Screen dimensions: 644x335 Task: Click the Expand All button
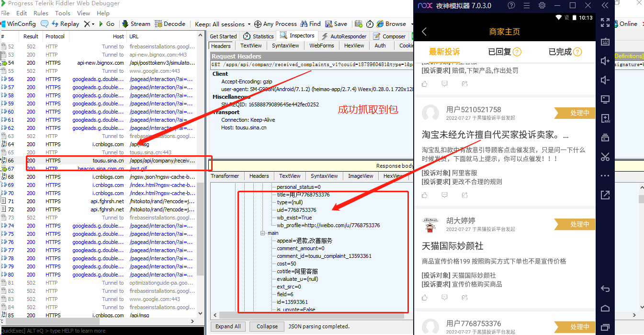228,326
